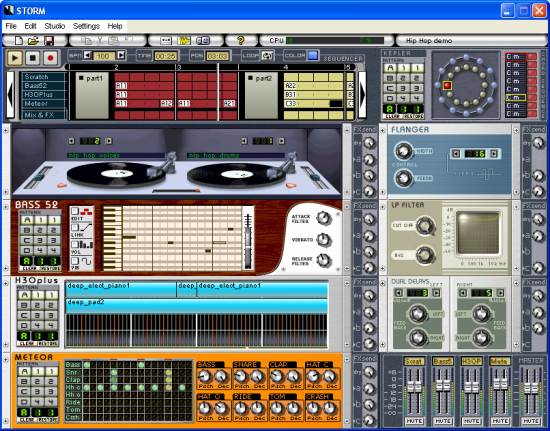The width and height of the screenshot is (550, 431).
Task: Open the File menu
Action: coord(11,26)
